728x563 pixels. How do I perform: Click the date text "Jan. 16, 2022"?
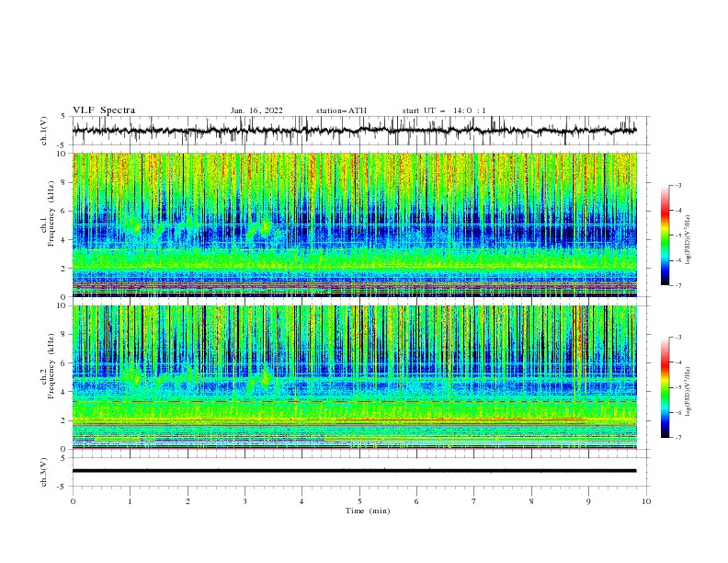coord(256,110)
